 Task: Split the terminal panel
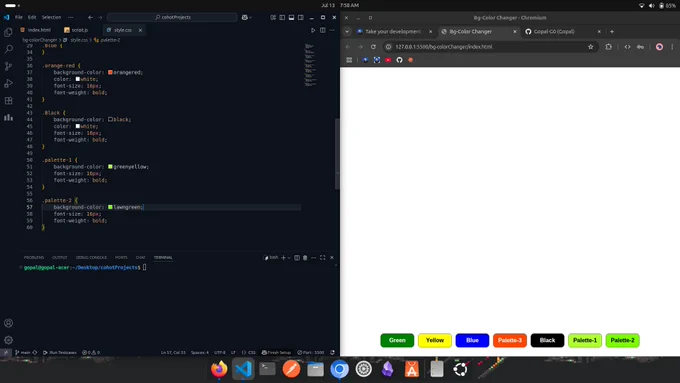point(297,258)
